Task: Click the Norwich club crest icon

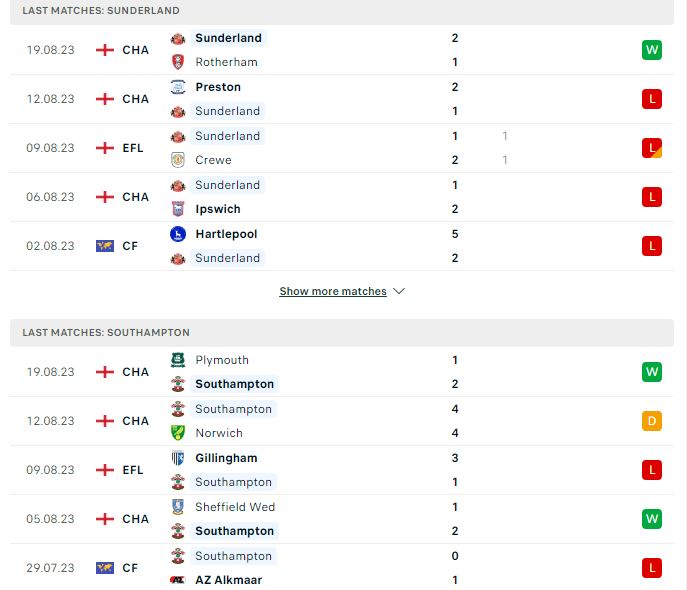Action: pos(178,433)
